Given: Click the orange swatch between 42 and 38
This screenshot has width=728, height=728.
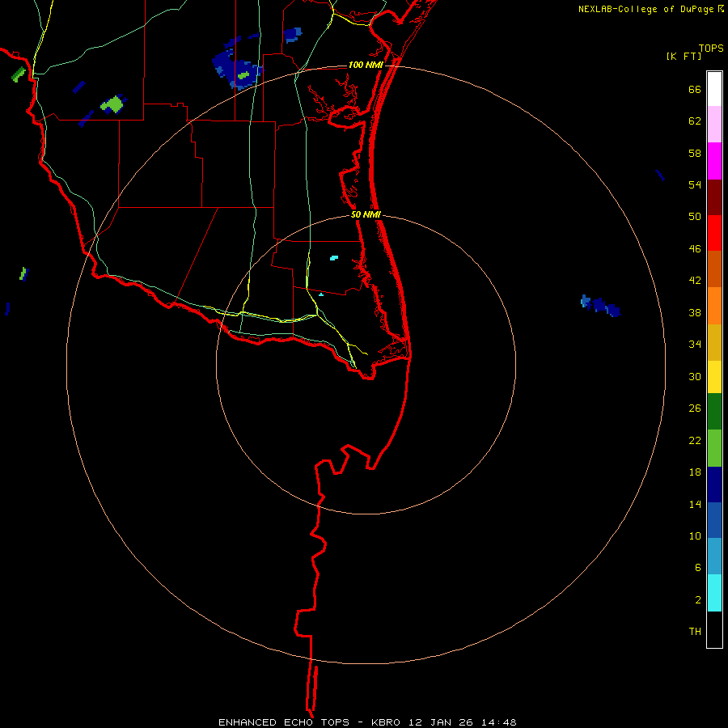Looking at the screenshot, I should [x=714, y=306].
